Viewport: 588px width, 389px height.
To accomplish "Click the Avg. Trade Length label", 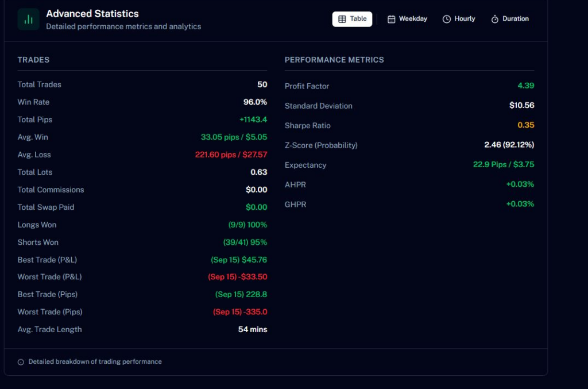I will (49, 330).
